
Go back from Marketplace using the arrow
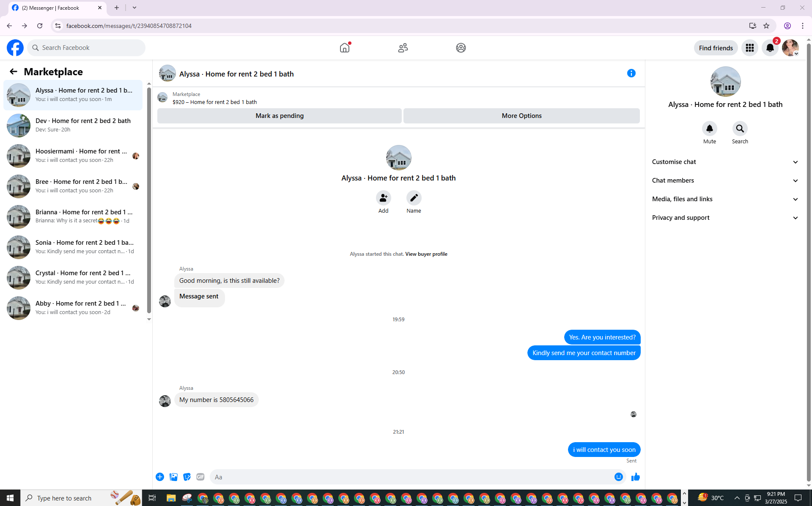(x=14, y=72)
